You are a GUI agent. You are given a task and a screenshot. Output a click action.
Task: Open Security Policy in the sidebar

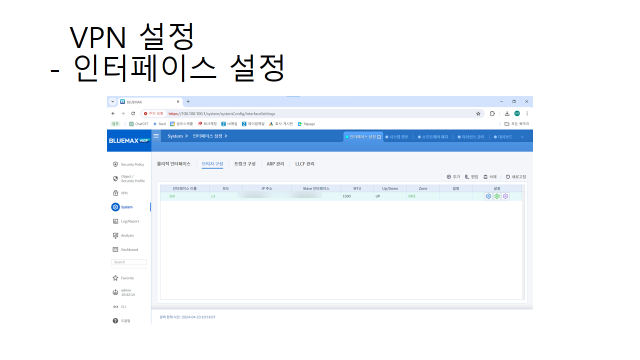128,164
